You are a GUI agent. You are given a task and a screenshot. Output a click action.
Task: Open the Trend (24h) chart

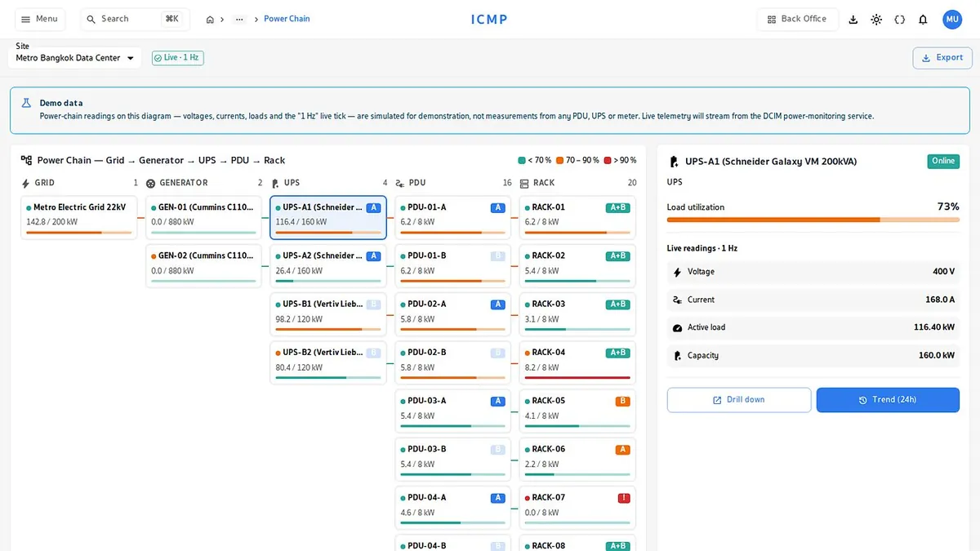(x=888, y=400)
